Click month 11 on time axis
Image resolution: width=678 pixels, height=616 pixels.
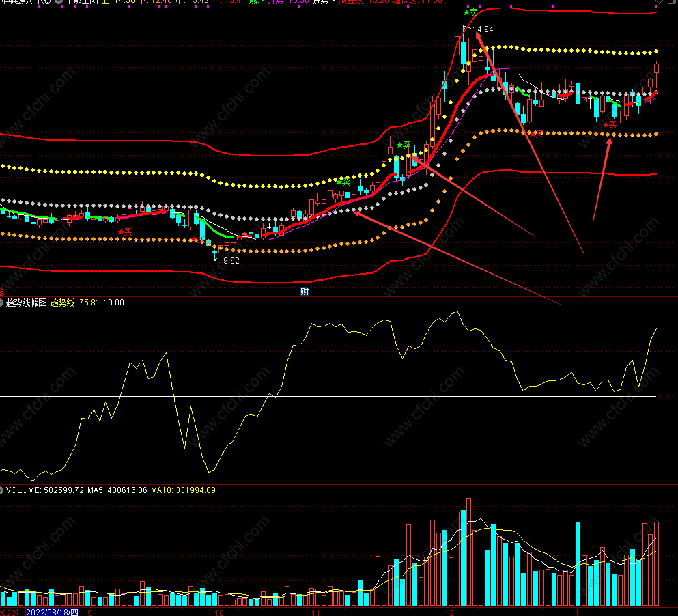pos(315,613)
